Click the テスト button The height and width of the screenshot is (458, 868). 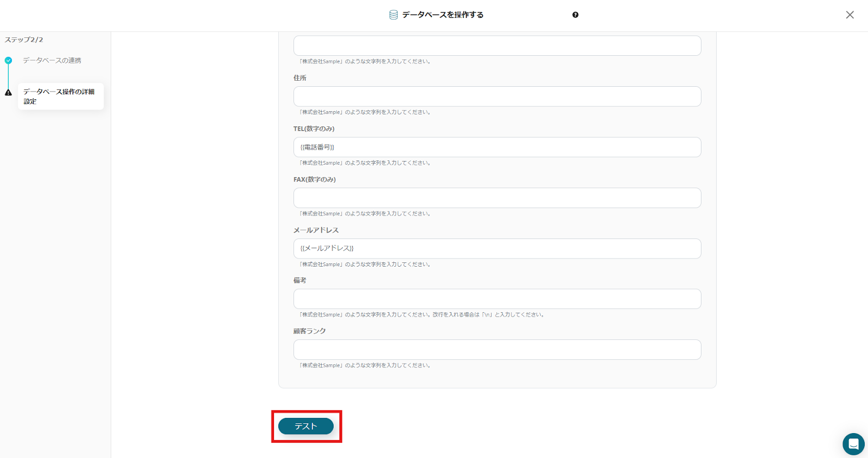click(x=306, y=427)
